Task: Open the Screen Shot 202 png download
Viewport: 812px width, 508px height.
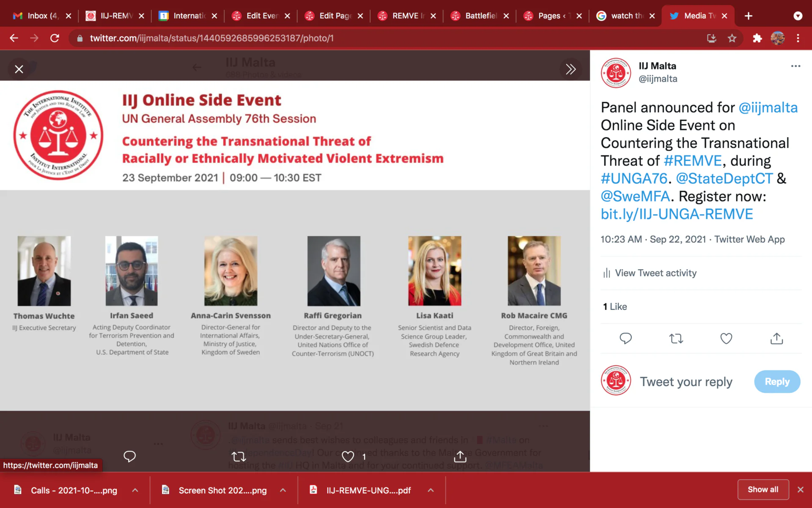Action: click(x=214, y=490)
